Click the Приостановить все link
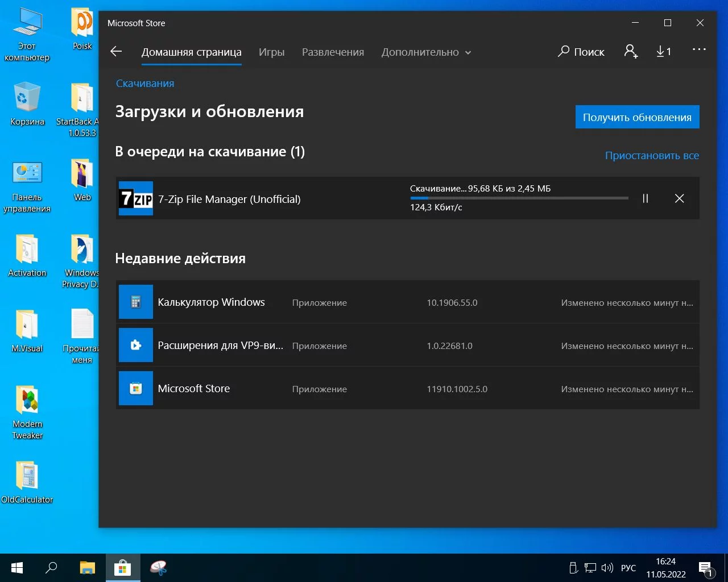728x582 pixels. pos(652,155)
